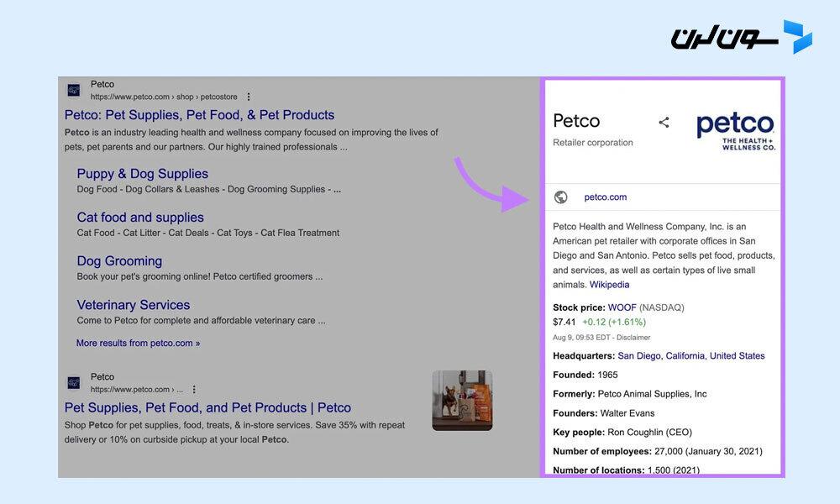Click the globe icon next to petco.com
Viewport: 840px width, 504px height.
561,197
